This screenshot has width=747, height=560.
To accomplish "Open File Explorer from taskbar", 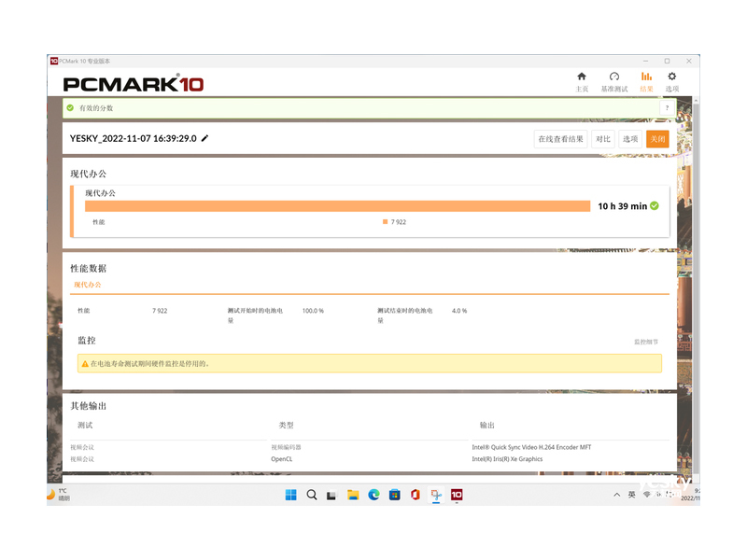I will coord(353,495).
